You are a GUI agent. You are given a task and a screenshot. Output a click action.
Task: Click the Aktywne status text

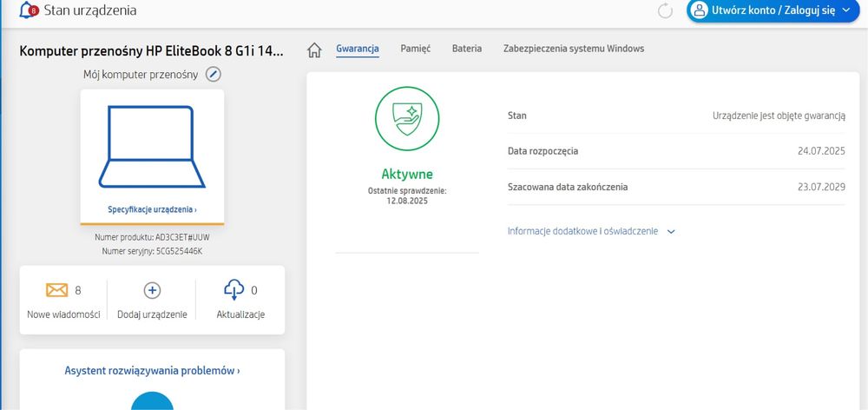(x=407, y=174)
